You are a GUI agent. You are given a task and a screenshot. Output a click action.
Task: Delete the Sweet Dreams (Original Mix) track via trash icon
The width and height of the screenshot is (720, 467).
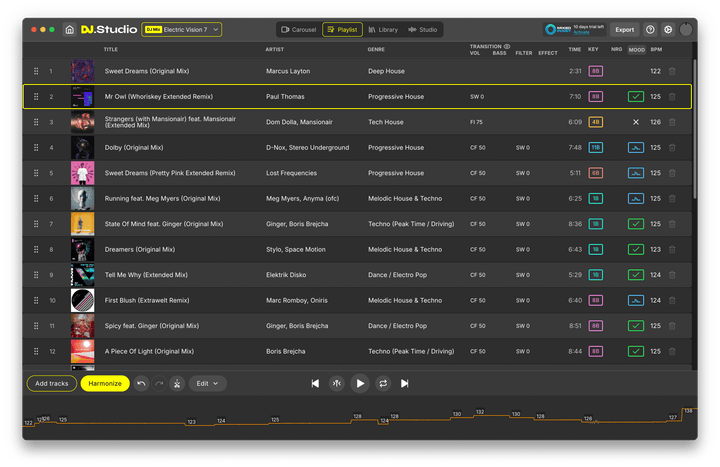pos(672,71)
